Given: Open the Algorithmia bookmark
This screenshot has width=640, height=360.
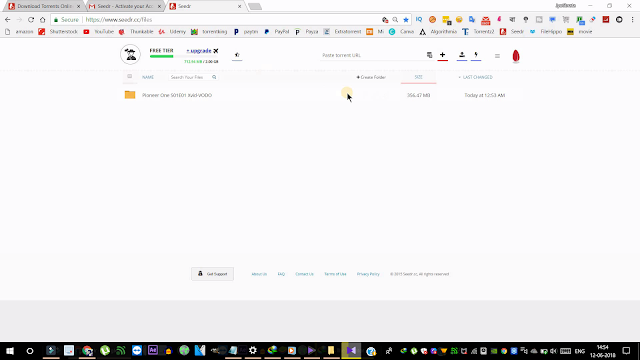Looking at the screenshot, I should pos(438,31).
